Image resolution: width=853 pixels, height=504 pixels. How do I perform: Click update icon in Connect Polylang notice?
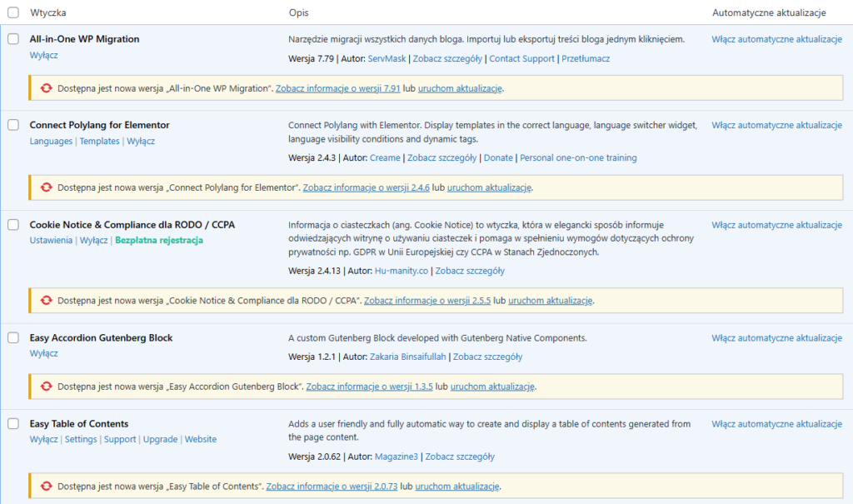coord(47,187)
